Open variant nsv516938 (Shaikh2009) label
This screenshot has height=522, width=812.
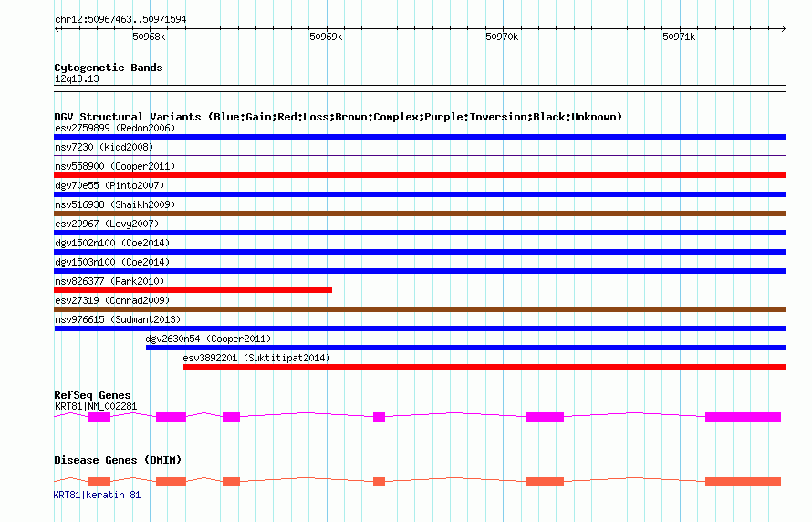(115, 204)
